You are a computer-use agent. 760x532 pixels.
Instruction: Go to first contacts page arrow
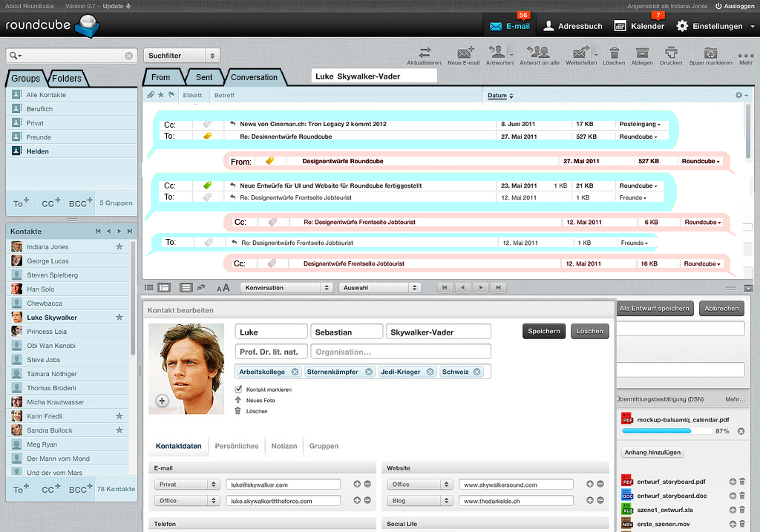(99, 231)
